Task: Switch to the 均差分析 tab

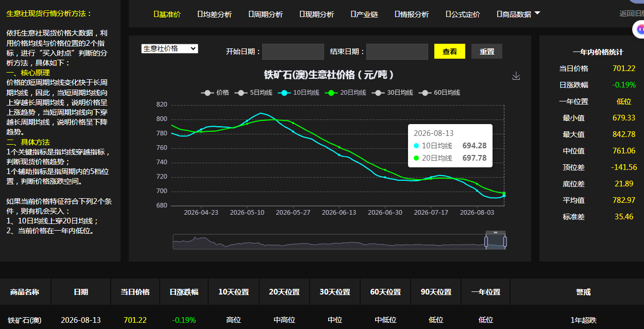Action: pyautogui.click(x=214, y=14)
